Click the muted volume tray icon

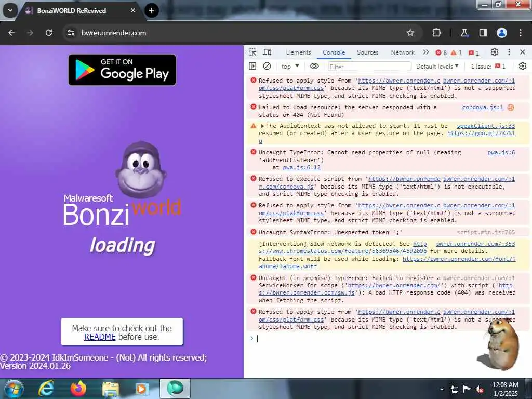coord(480,389)
